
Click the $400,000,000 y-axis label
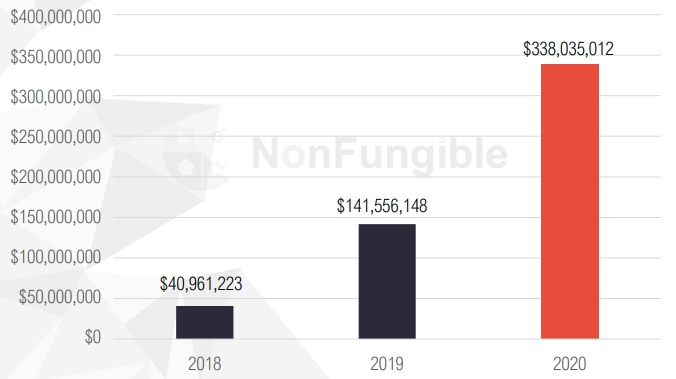[x=55, y=17]
